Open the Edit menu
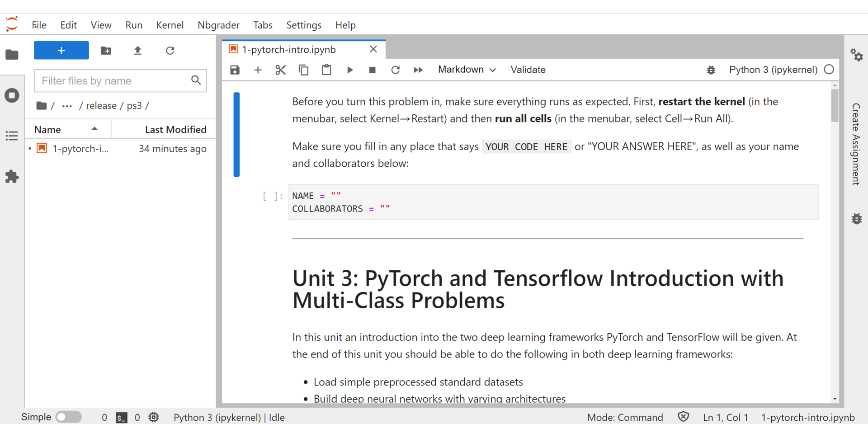This screenshot has width=868, height=424. (69, 25)
